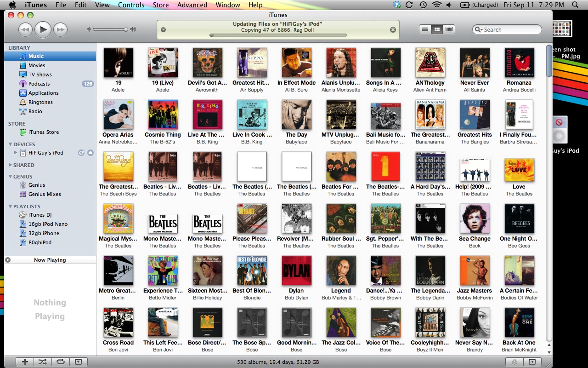588x368 pixels.
Task: Toggle shuffle mode
Action: click(42, 362)
